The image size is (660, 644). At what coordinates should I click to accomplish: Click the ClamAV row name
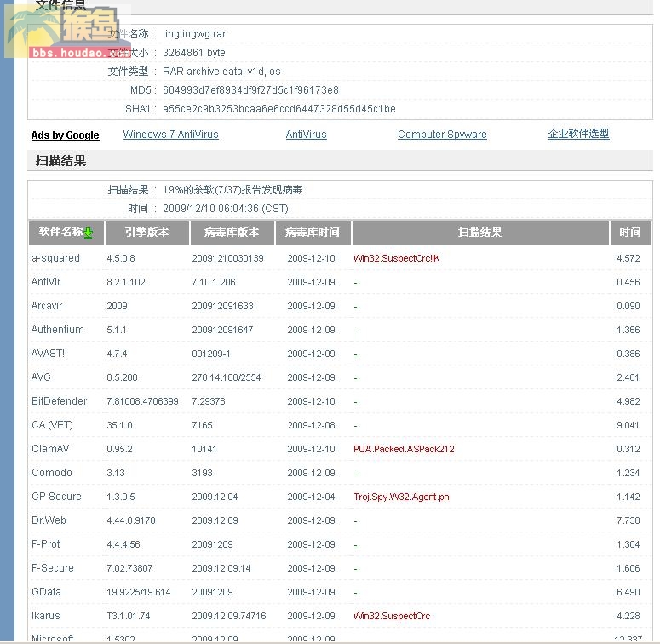pyautogui.click(x=50, y=449)
